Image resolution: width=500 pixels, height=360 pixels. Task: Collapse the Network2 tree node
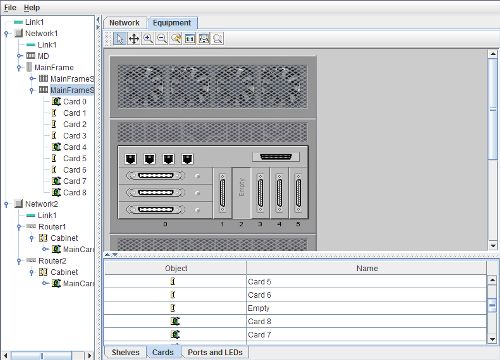click(6, 204)
